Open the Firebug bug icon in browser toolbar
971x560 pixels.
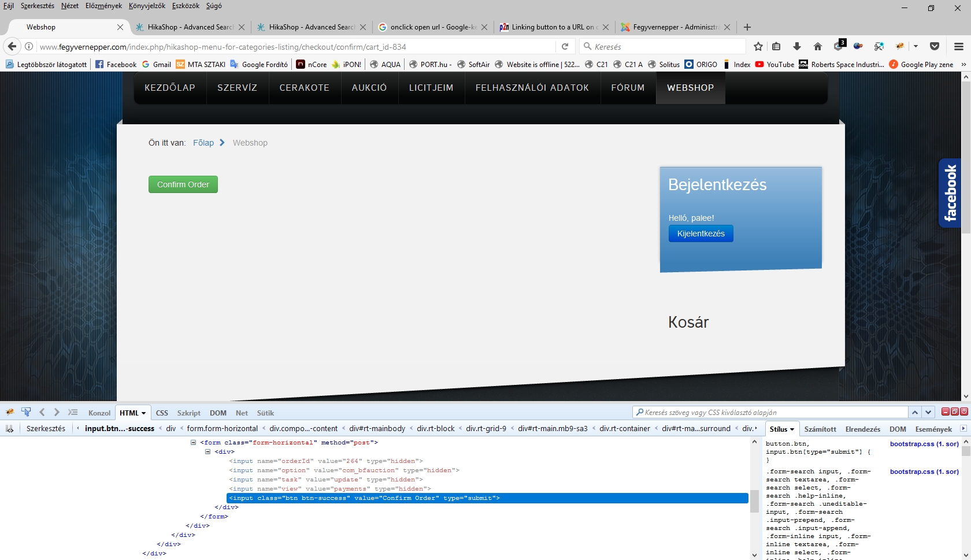[900, 46]
